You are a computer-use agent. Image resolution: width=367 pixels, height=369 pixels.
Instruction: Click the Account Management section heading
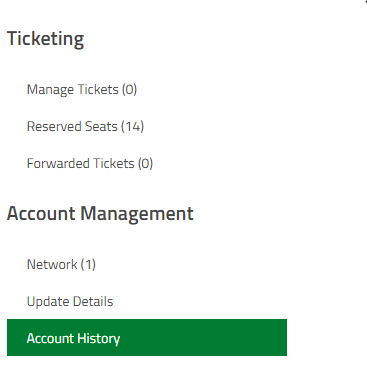point(100,214)
